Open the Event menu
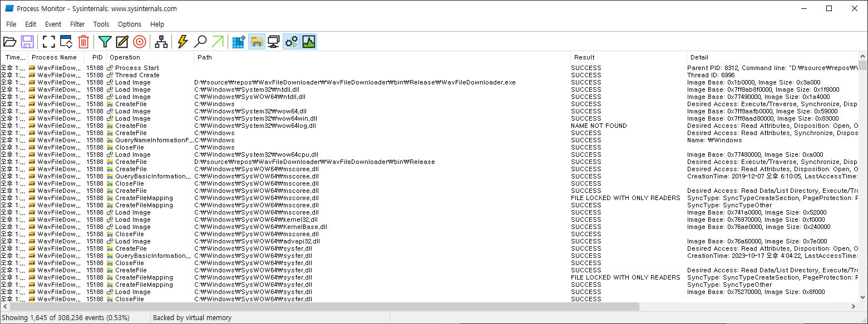Image resolution: width=868 pixels, height=324 pixels. (53, 24)
